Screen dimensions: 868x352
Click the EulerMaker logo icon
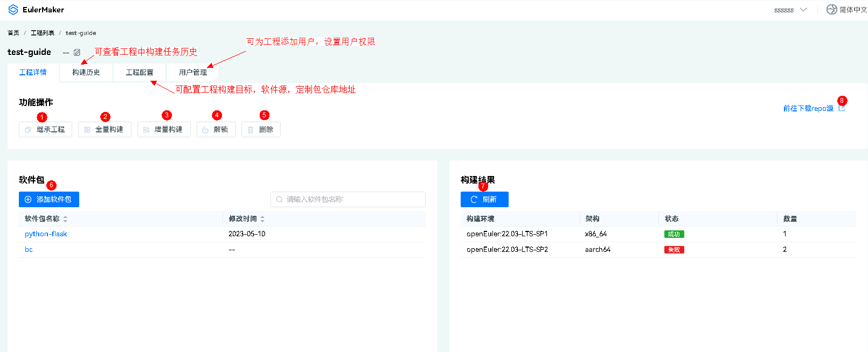[x=13, y=10]
